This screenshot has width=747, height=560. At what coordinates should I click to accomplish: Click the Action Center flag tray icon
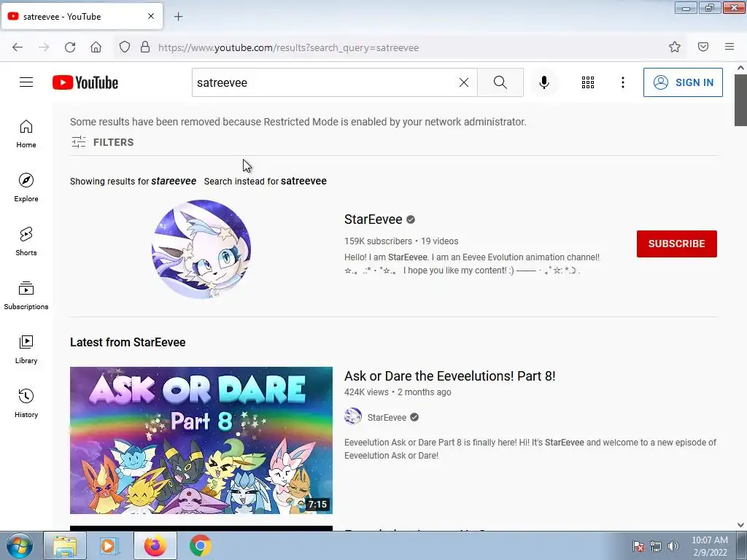(x=638, y=546)
